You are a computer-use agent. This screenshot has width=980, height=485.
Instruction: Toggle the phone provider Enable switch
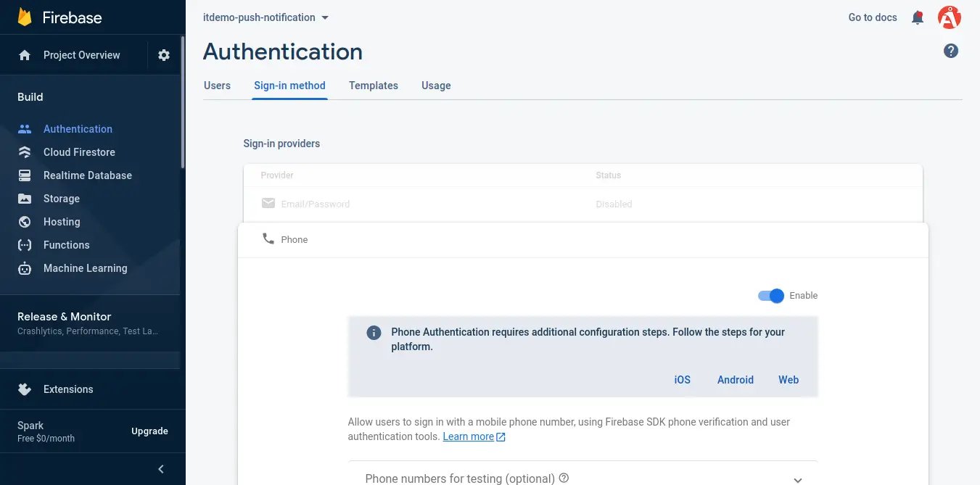click(x=771, y=296)
